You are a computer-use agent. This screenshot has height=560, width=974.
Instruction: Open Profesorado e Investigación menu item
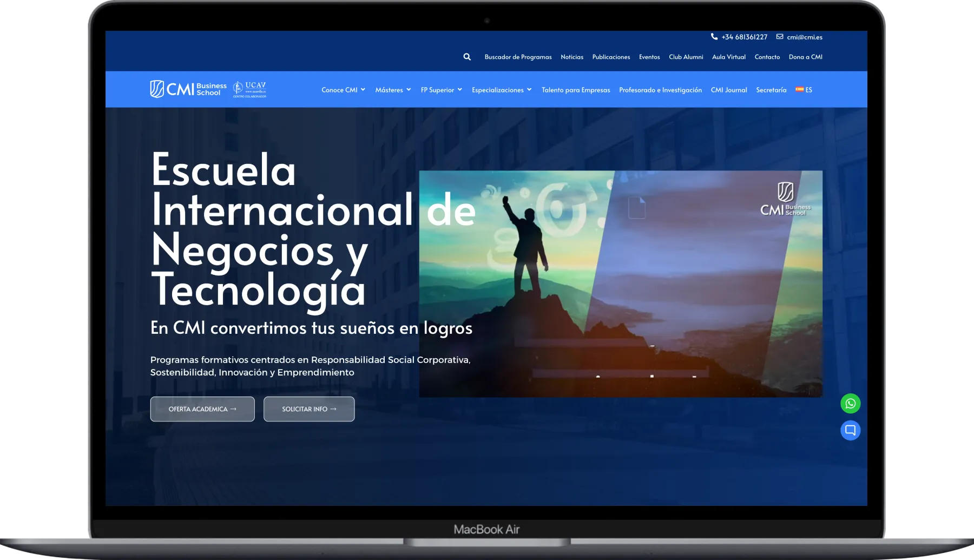660,90
